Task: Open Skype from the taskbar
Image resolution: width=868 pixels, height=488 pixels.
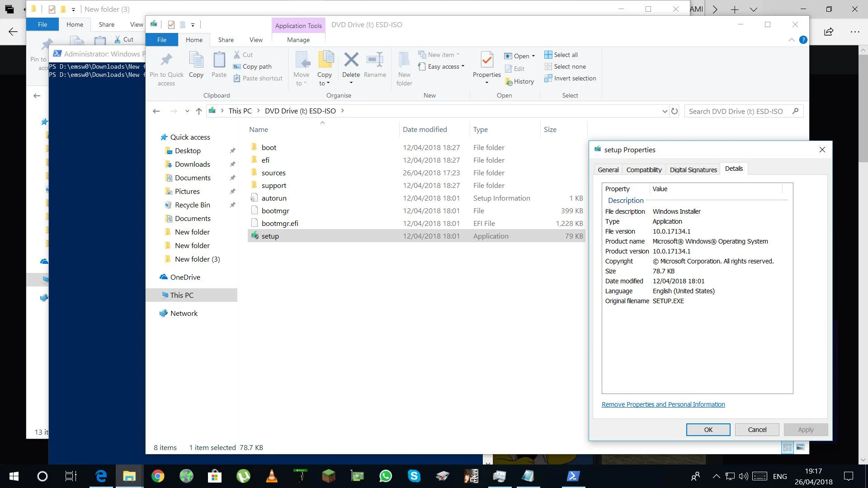Action: click(414, 476)
